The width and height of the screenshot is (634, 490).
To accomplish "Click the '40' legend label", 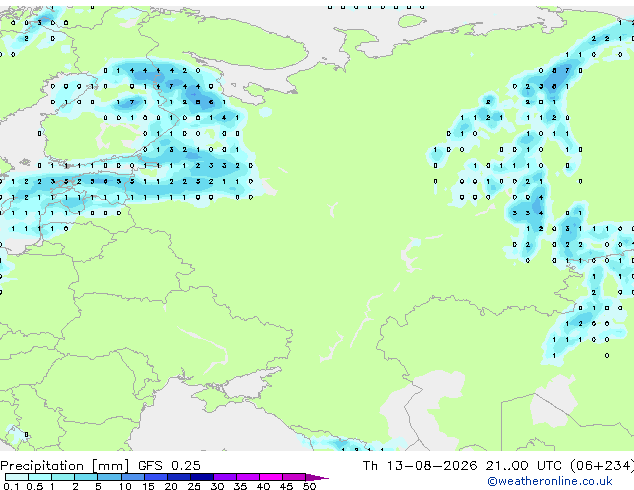I will 264,486.
